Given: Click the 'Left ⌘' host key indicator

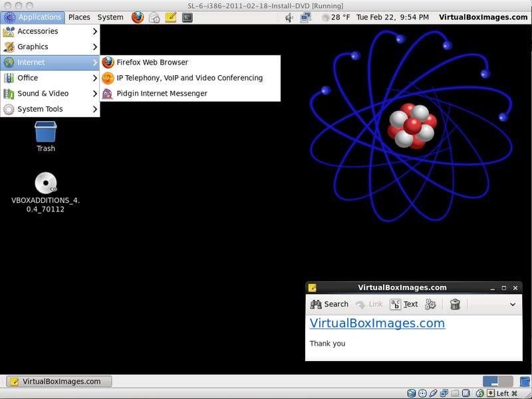Looking at the screenshot, I should coord(507,393).
